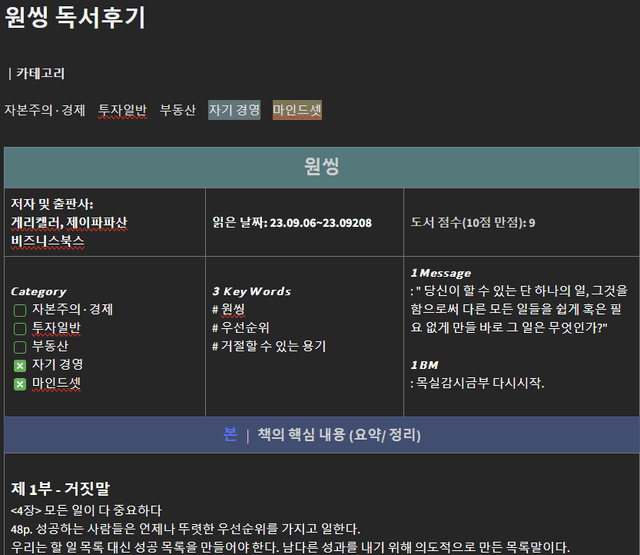The width and height of the screenshot is (640, 555).
Task: Uncheck the 마인드셋 category checkbox
Action: [x=20, y=384]
